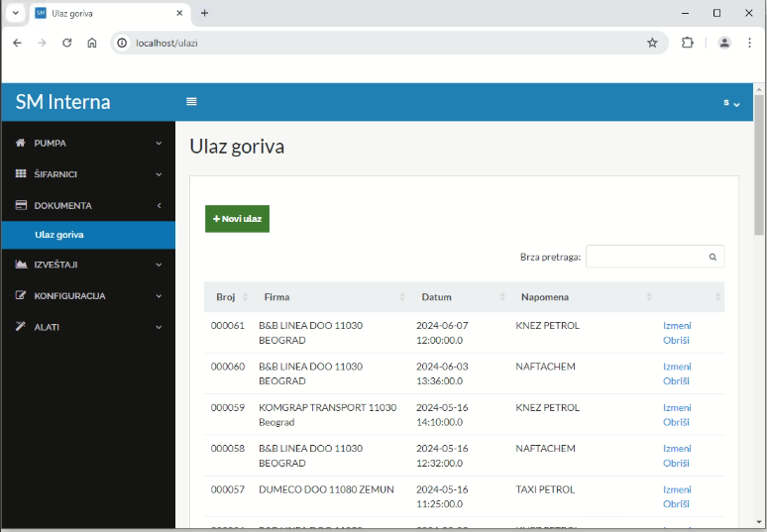This screenshot has width=767, height=532.
Task: Sort the table by Broj column
Action: point(226,297)
